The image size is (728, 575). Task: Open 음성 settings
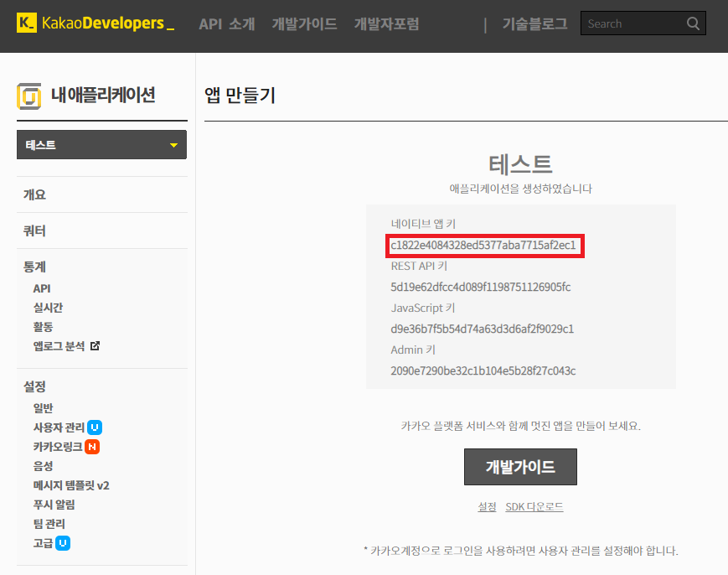(44, 466)
